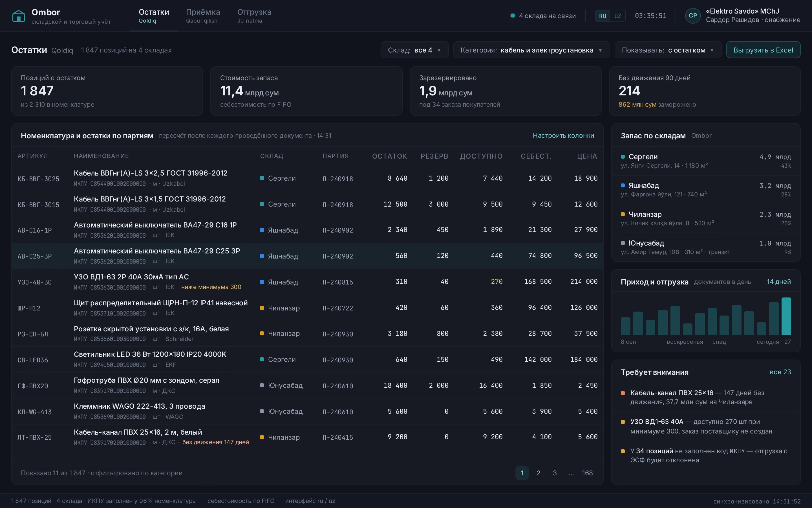This screenshot has height=508, width=812.
Task: Open the УЗО ВД1-63 40А alert
Action: pyautogui.click(x=706, y=426)
